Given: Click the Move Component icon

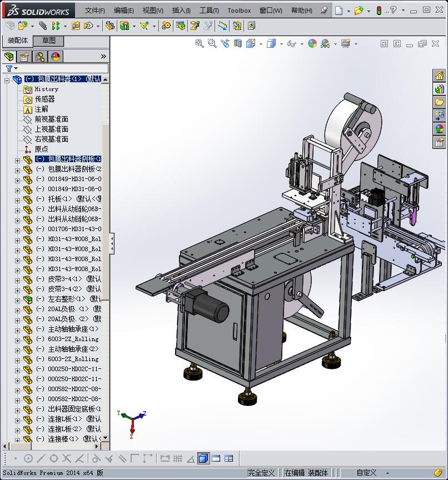Looking at the screenshot, I should pos(88,26).
